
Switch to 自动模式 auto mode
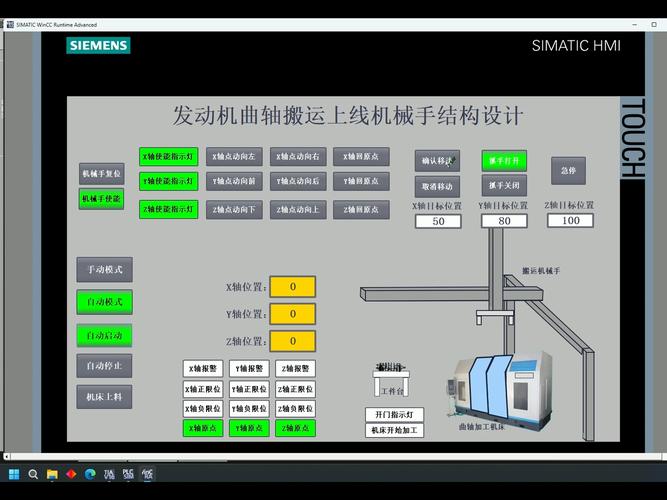[x=105, y=302]
